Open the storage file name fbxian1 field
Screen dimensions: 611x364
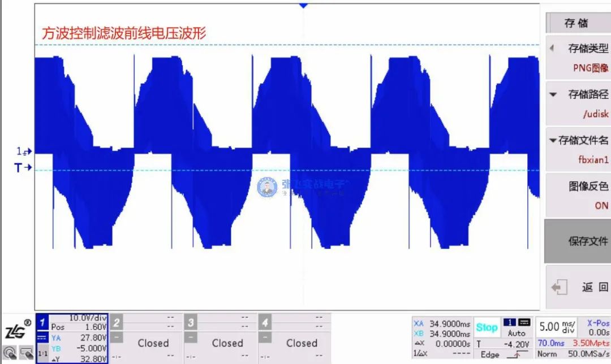pos(578,149)
